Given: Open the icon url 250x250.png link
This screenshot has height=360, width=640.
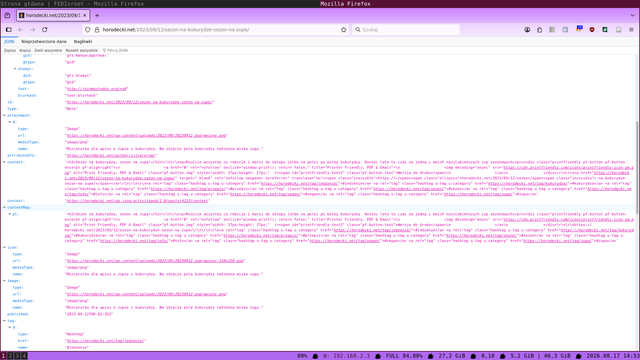Looking at the screenshot, I should click(155, 261).
